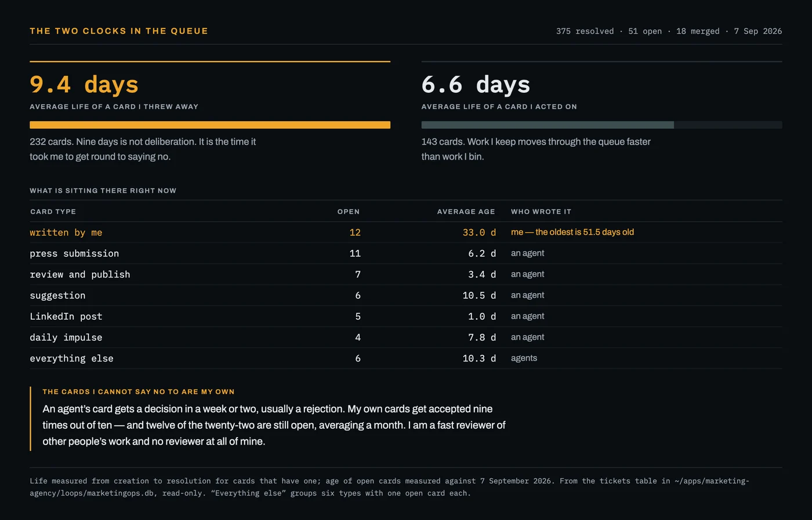Click the orange progress bar under 'threw away'
Screen dimensions: 812x520
(x=210, y=125)
